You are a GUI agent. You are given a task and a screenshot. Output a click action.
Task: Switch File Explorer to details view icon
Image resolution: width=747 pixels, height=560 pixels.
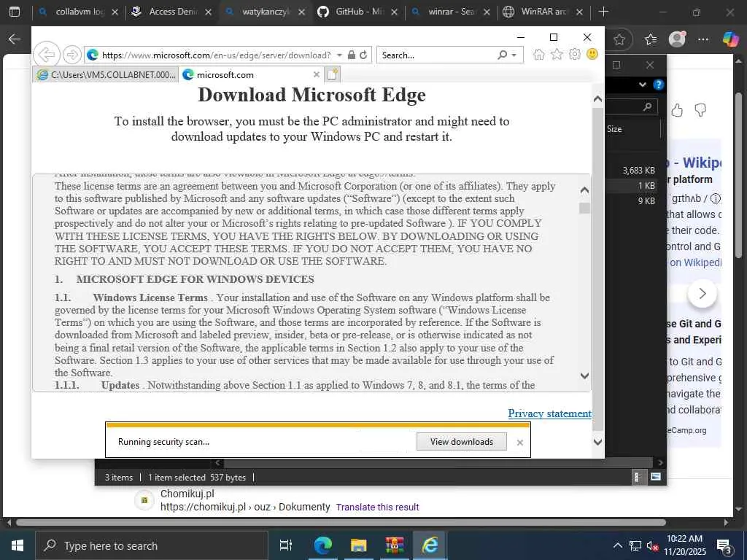[638, 477]
